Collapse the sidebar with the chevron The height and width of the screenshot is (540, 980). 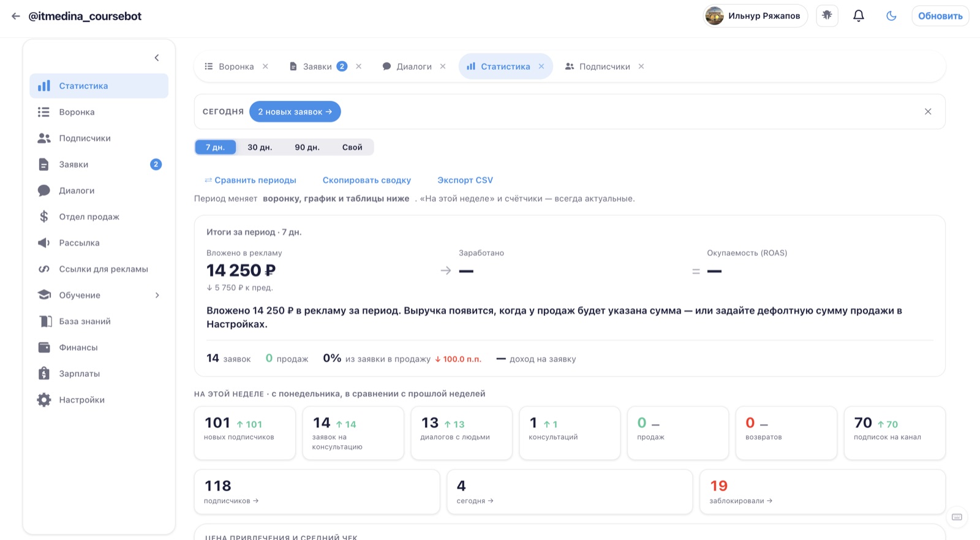click(157, 58)
